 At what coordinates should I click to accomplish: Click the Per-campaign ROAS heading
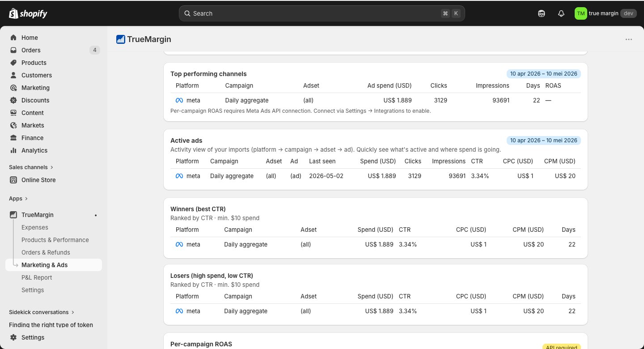pos(201,344)
